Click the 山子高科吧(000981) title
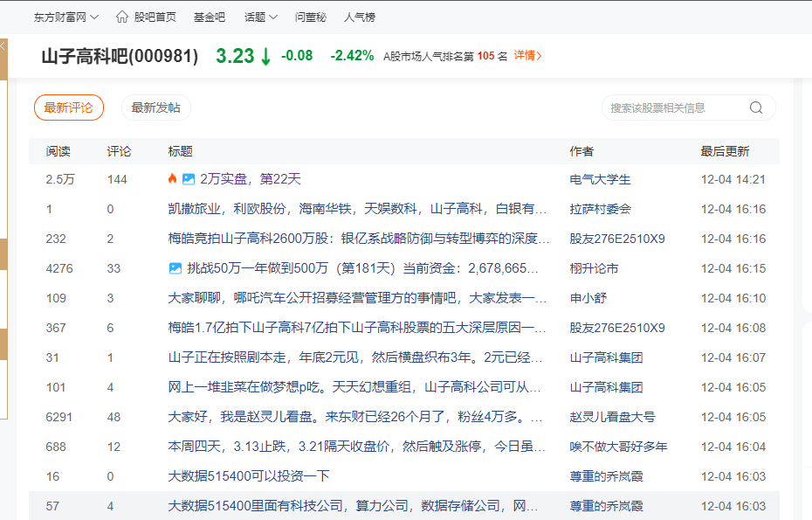812x520 pixels. click(120, 55)
